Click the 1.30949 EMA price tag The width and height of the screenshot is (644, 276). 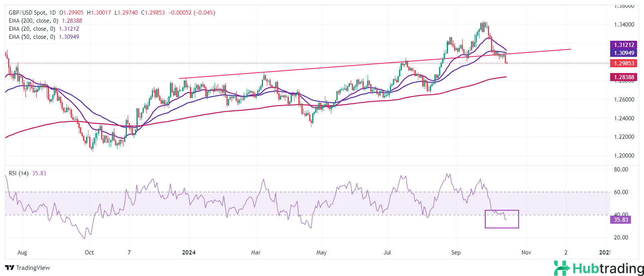tap(624, 53)
